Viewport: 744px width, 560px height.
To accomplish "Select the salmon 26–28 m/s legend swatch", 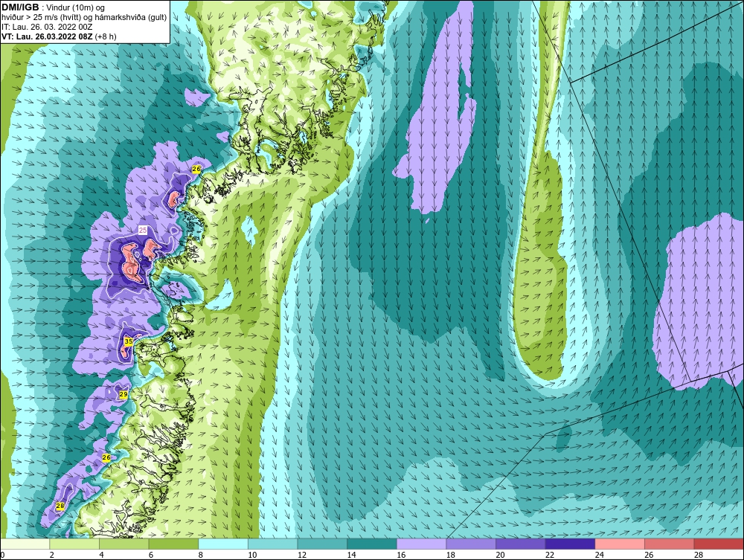I will click(670, 544).
